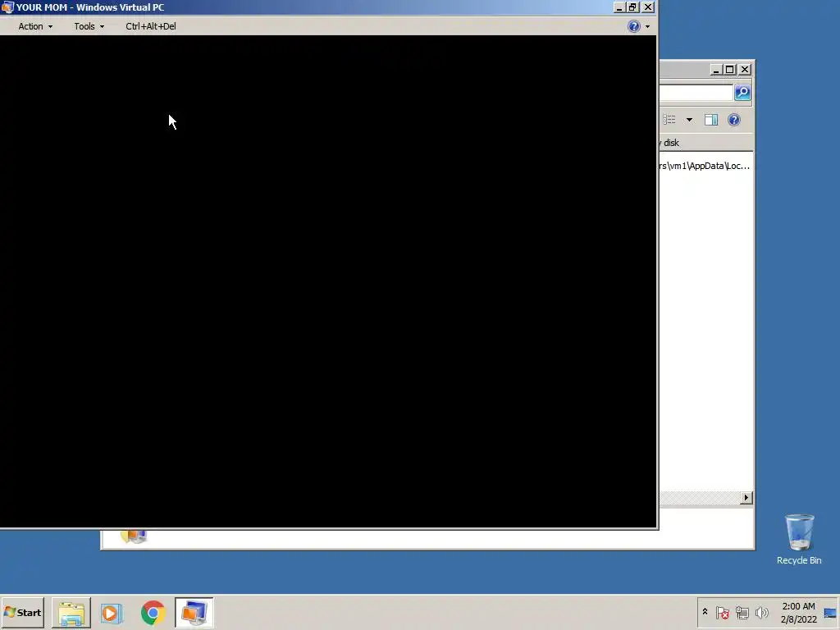840x630 pixels.
Task: Send Ctrl+Alt+Del to the virtual machine
Action: (x=151, y=26)
